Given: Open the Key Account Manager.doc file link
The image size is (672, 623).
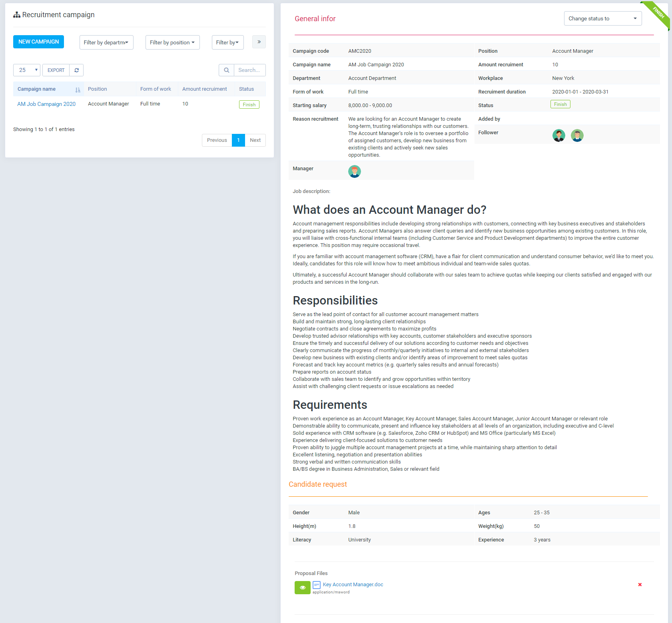Looking at the screenshot, I should point(353,585).
